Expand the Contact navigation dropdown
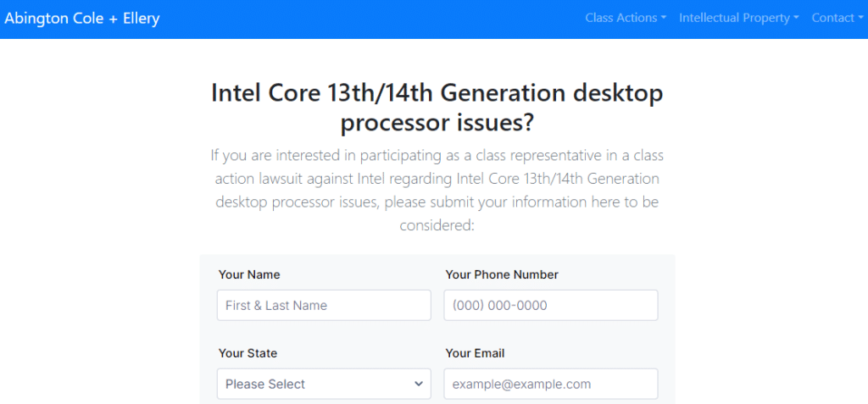Viewport: 868px width, 404px height. pyautogui.click(x=837, y=18)
